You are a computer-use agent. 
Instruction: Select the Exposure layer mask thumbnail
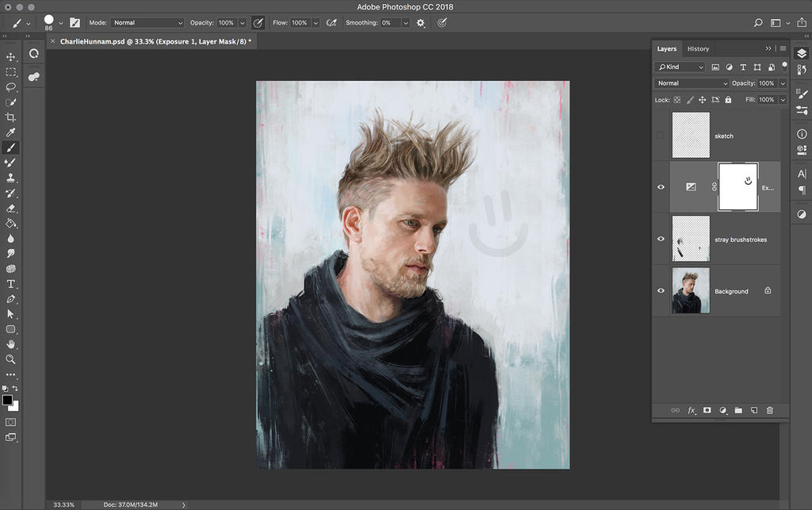tap(737, 187)
